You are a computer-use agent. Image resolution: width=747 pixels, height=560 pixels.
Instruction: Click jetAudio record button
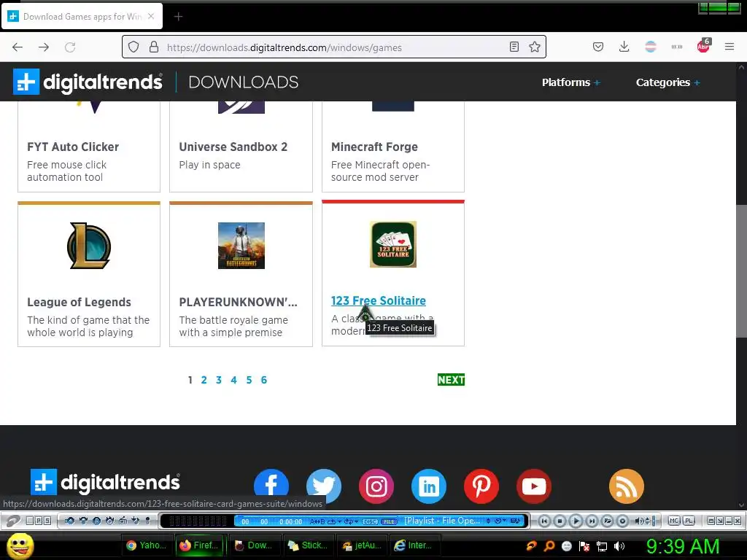[622, 521]
